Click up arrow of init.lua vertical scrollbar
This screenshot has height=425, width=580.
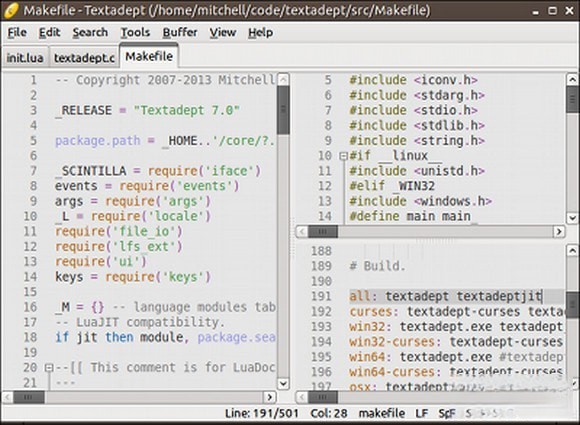pos(283,79)
